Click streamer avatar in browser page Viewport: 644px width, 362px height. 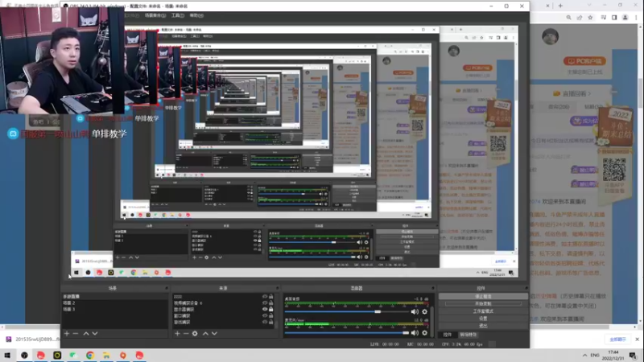click(x=550, y=37)
